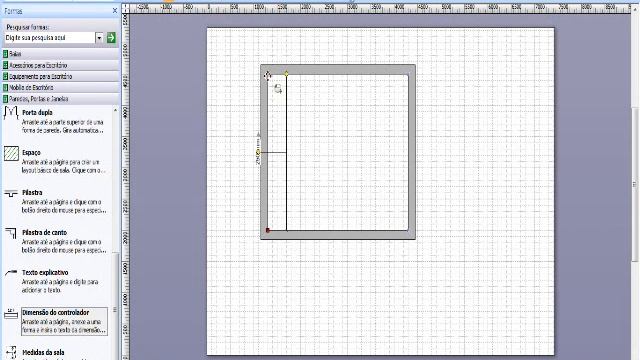The height and width of the screenshot is (360, 640).
Task: Open the Equipamento para Escritório stencil
Action: 60,76
